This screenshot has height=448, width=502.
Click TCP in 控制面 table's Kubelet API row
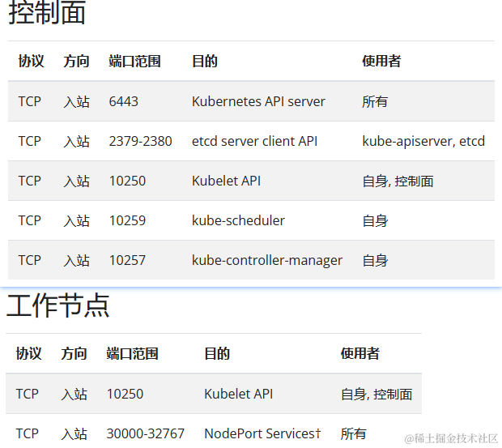click(x=30, y=181)
